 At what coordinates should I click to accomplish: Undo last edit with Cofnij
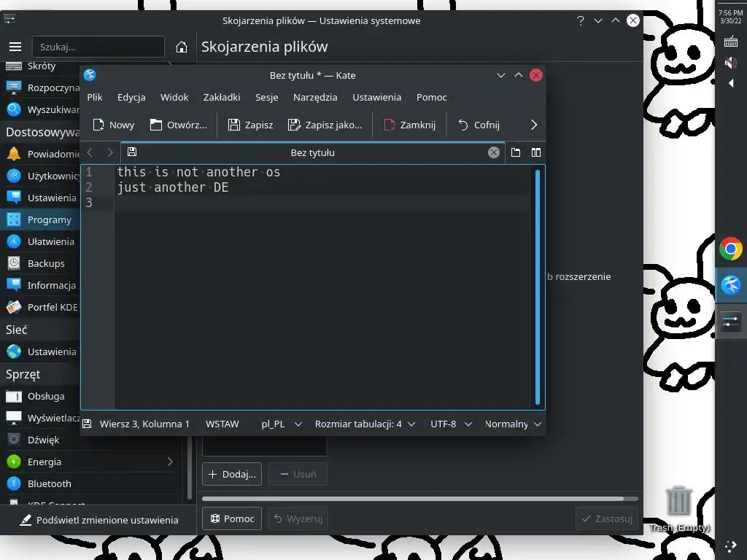479,125
